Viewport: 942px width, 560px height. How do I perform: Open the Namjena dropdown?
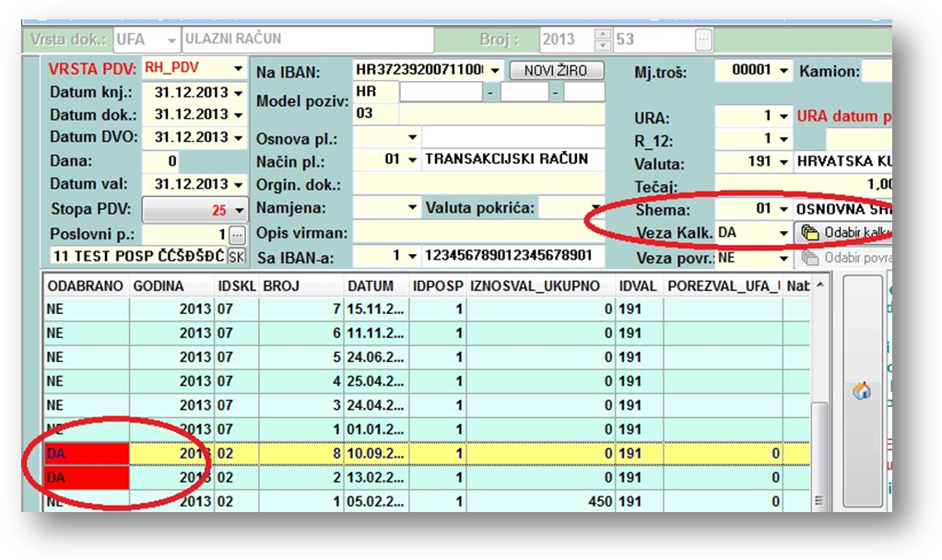pos(412,207)
